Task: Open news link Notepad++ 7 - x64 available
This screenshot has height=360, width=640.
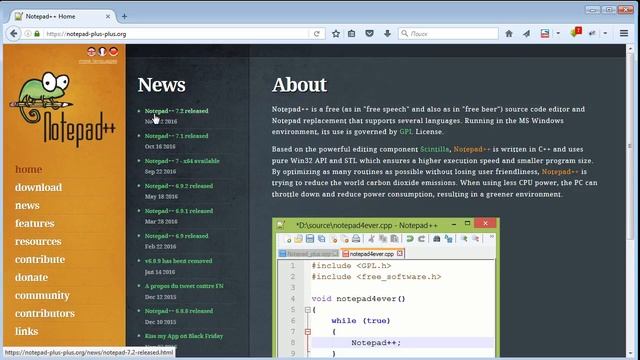Action: coord(182,161)
